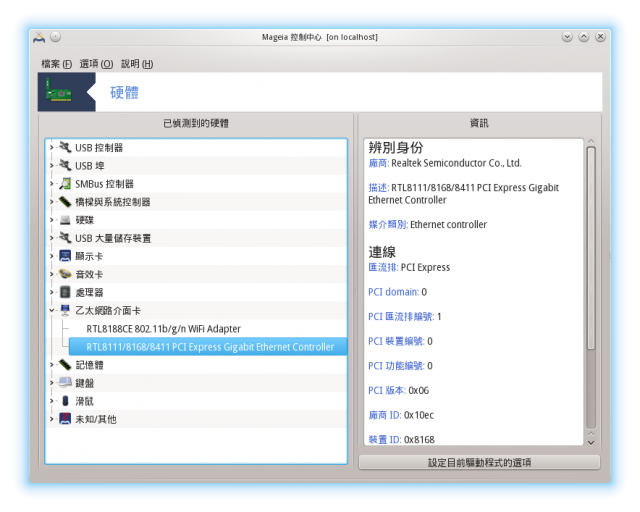640x512 pixels.
Task: Click the 硬碟 hard disk icon
Action: coord(65,220)
